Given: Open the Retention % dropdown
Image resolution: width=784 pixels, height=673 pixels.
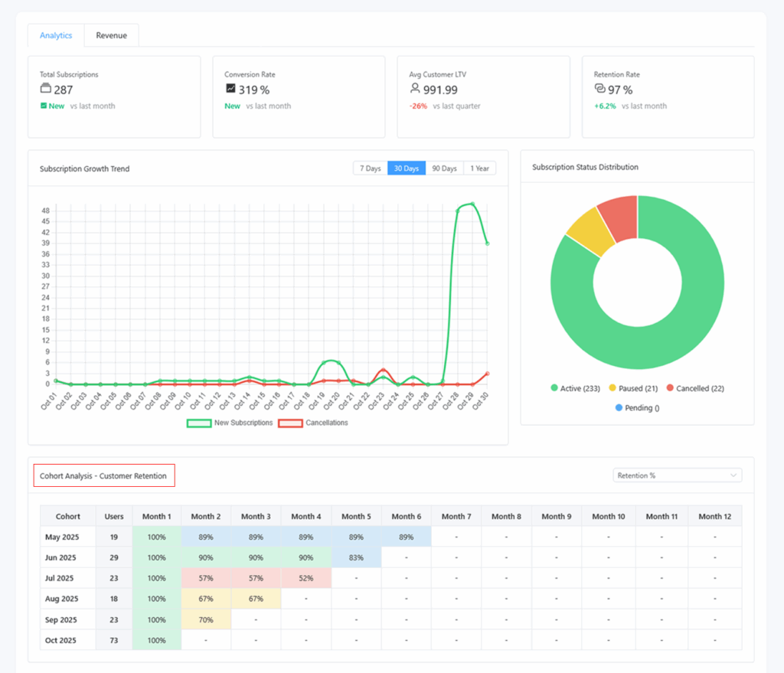Looking at the screenshot, I should (678, 475).
